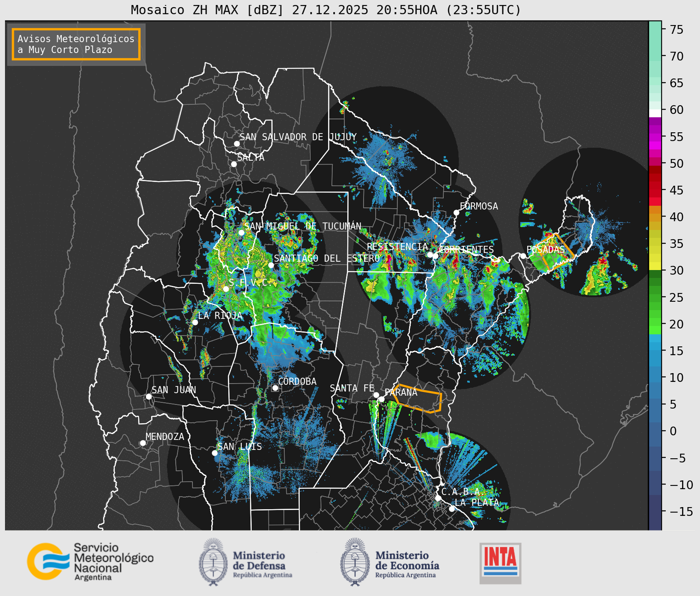Click the SAN MIGUEL DE TUCUMÁN label
The image size is (700, 596).
(x=303, y=226)
